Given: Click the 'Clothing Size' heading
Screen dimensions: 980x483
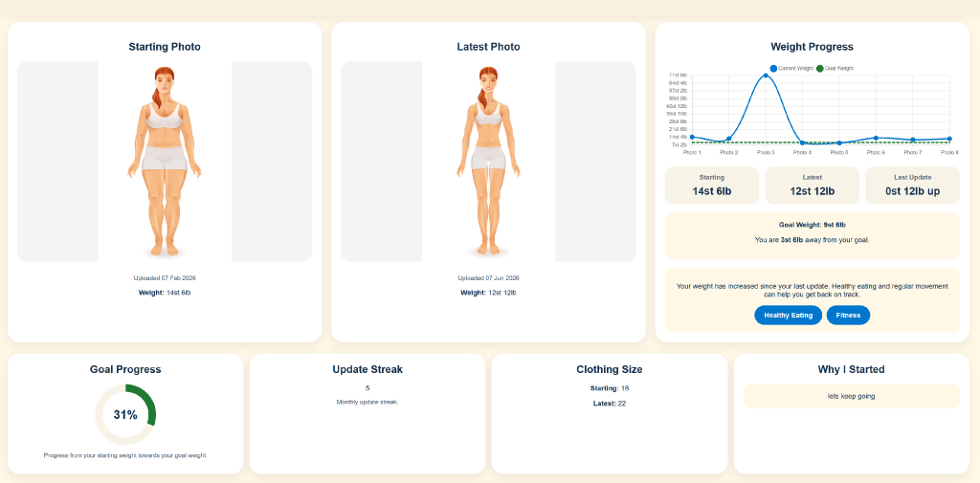Looking at the screenshot, I should 610,369.
